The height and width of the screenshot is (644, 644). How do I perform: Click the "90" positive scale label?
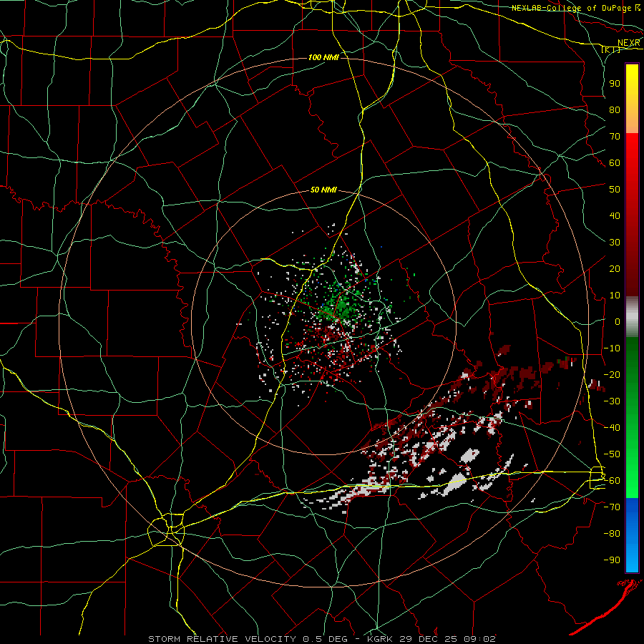[x=615, y=84]
